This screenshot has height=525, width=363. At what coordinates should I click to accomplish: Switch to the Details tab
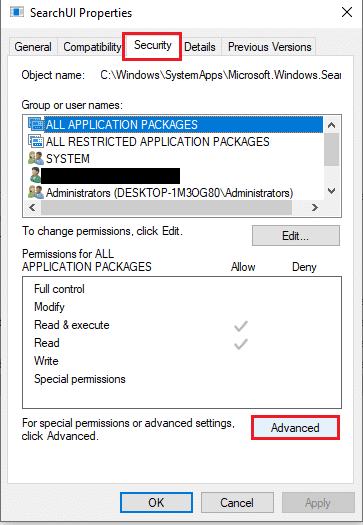pyautogui.click(x=200, y=47)
